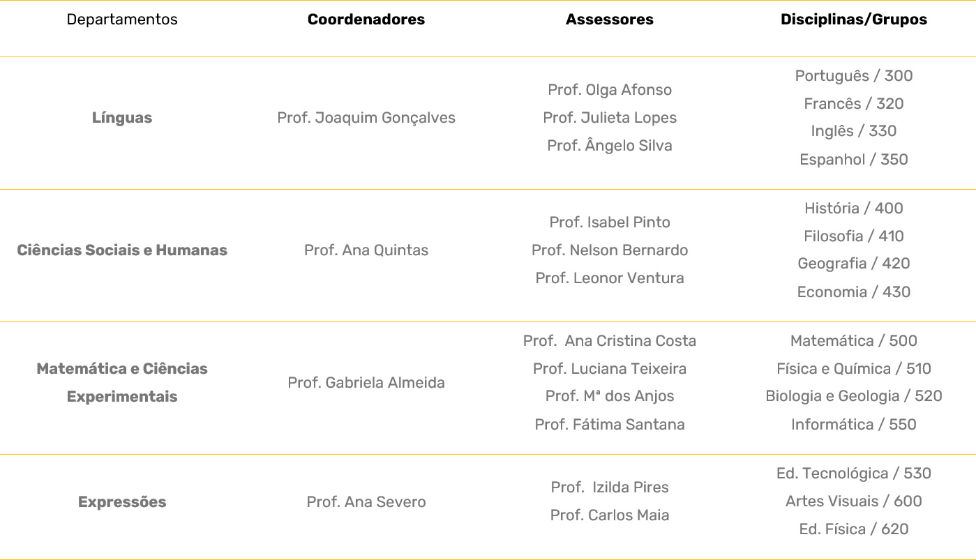Click on Prof. Nelson Bernardo
976x560 pixels.
(610, 250)
